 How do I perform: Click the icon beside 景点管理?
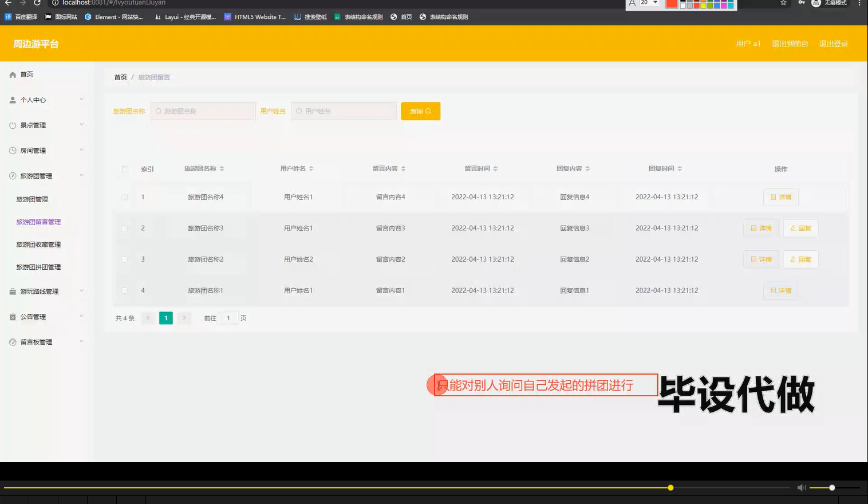13,125
